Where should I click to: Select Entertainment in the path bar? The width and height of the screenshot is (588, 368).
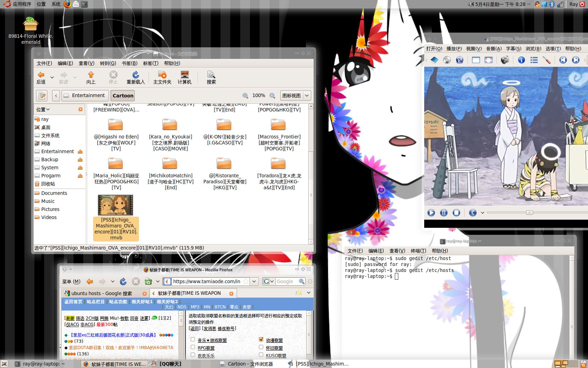coord(84,96)
